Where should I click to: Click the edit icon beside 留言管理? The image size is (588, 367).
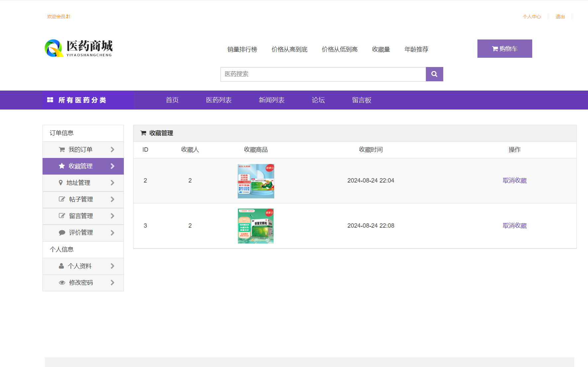[x=62, y=216]
